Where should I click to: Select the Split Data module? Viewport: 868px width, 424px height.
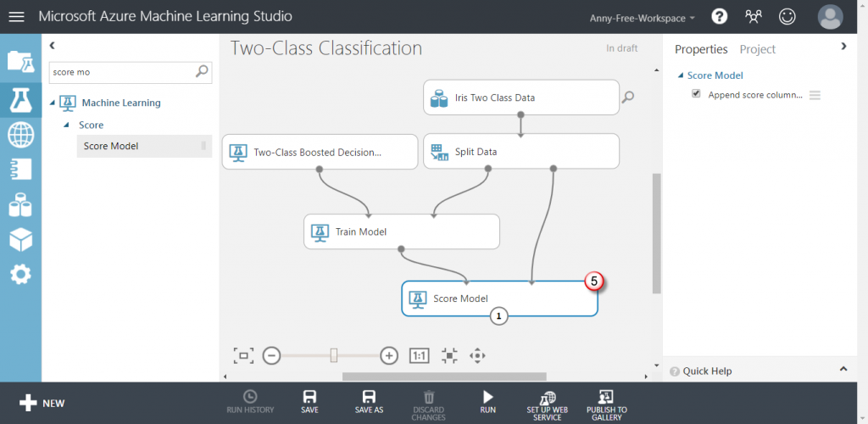coord(521,151)
